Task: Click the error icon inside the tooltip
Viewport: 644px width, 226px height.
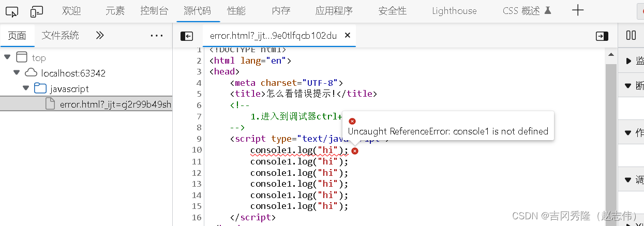Action: pos(352,121)
